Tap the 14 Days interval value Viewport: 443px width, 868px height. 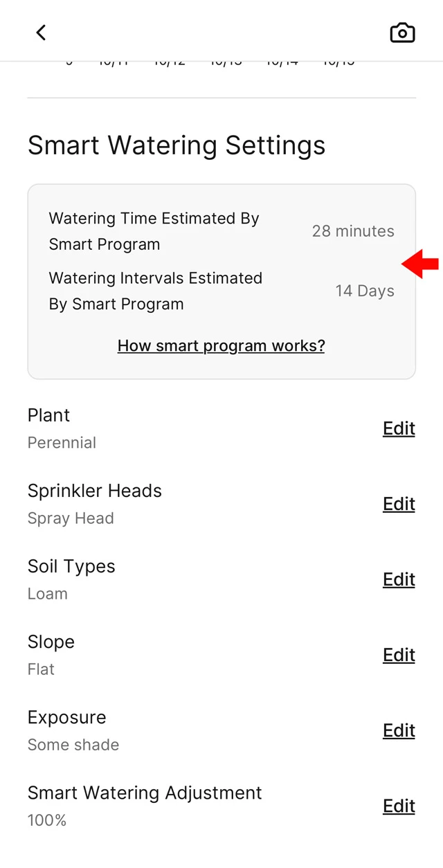coord(365,291)
